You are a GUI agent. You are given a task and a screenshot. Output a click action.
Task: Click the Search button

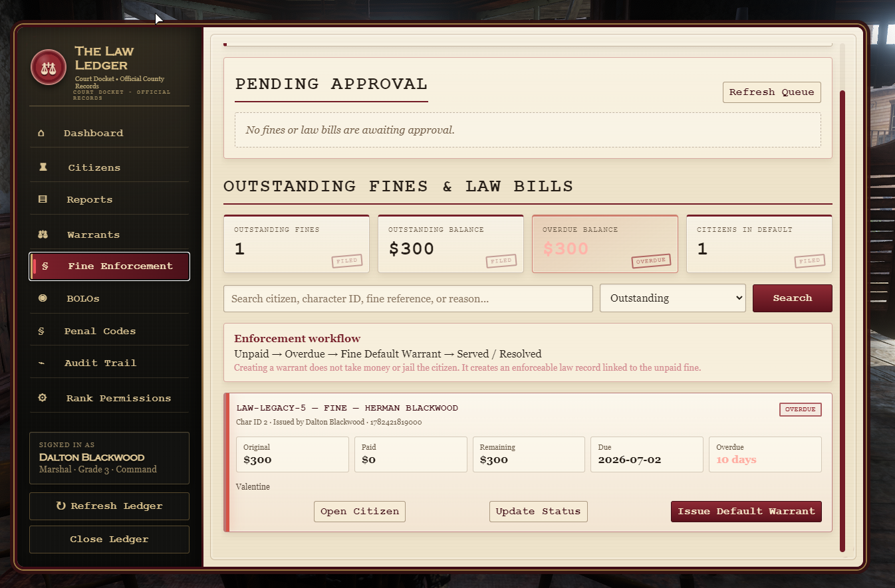tap(792, 298)
